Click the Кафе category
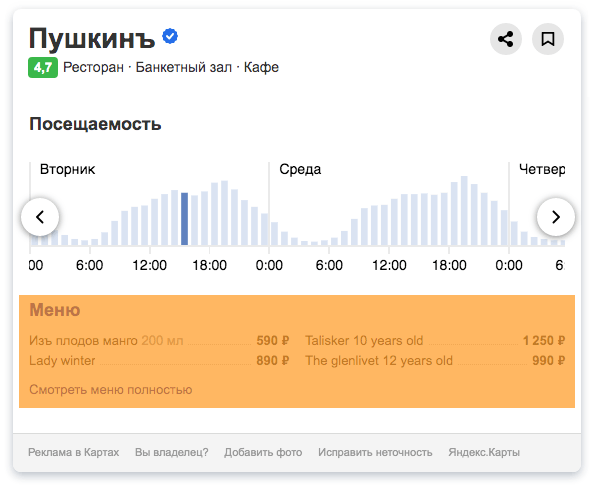595x496 pixels. click(261, 68)
